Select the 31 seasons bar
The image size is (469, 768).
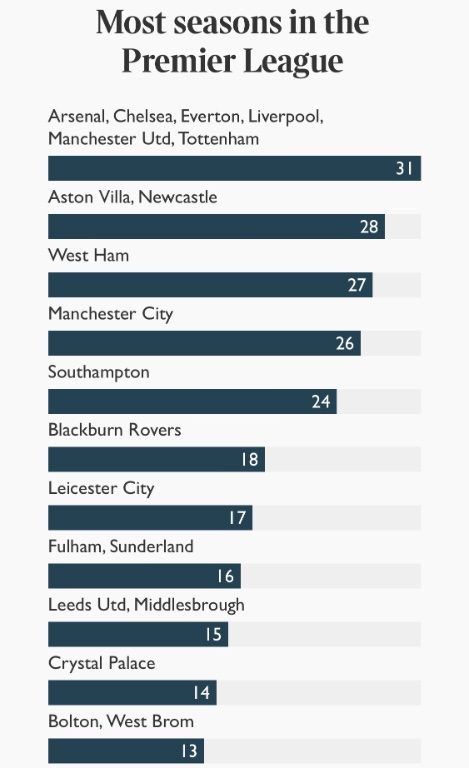[234, 168]
